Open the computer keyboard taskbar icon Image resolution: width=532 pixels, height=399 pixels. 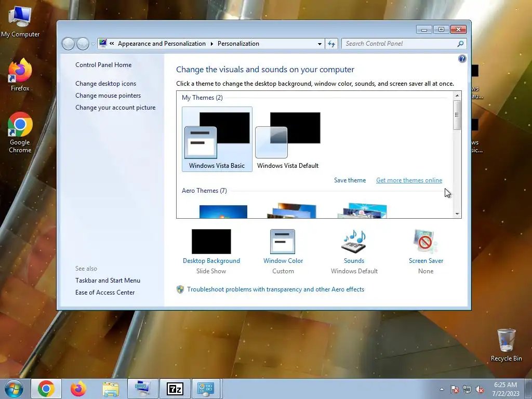[x=142, y=389]
